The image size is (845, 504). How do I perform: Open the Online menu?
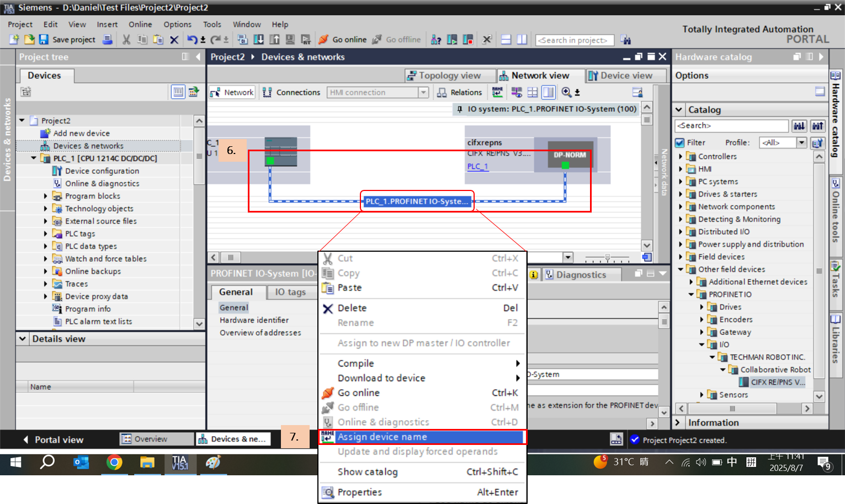[140, 24]
